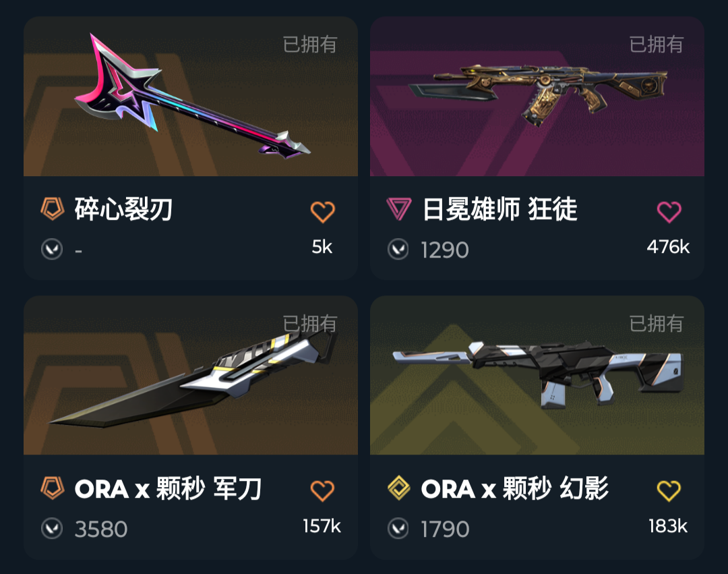Open the 日冕雄师 狂徒 rifle skin image
This screenshot has height=574, width=728.
click(x=537, y=96)
